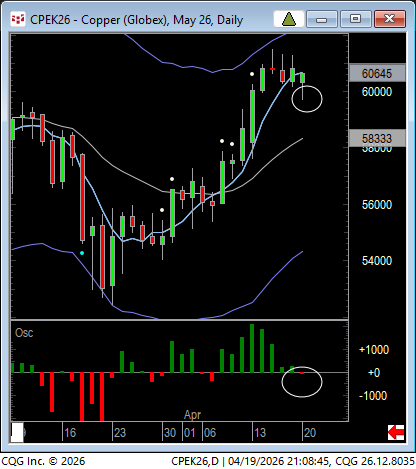Click the 60000 price scale value
This screenshot has height=469, width=416.
tap(377, 92)
